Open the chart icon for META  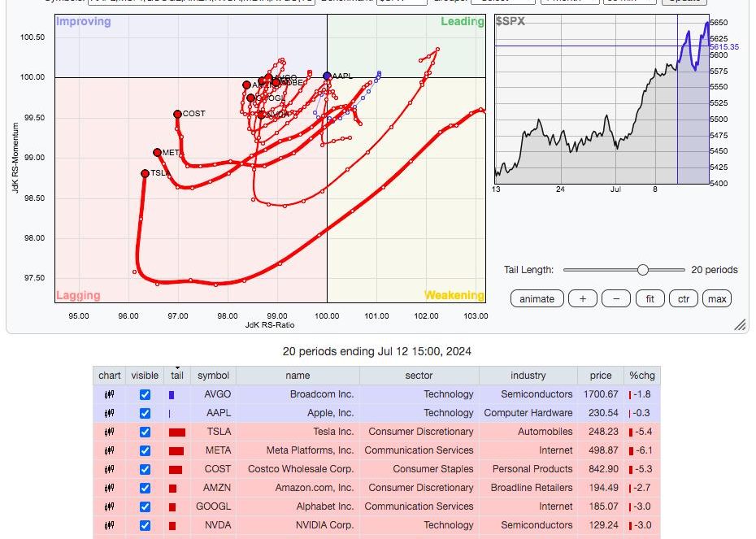point(110,450)
